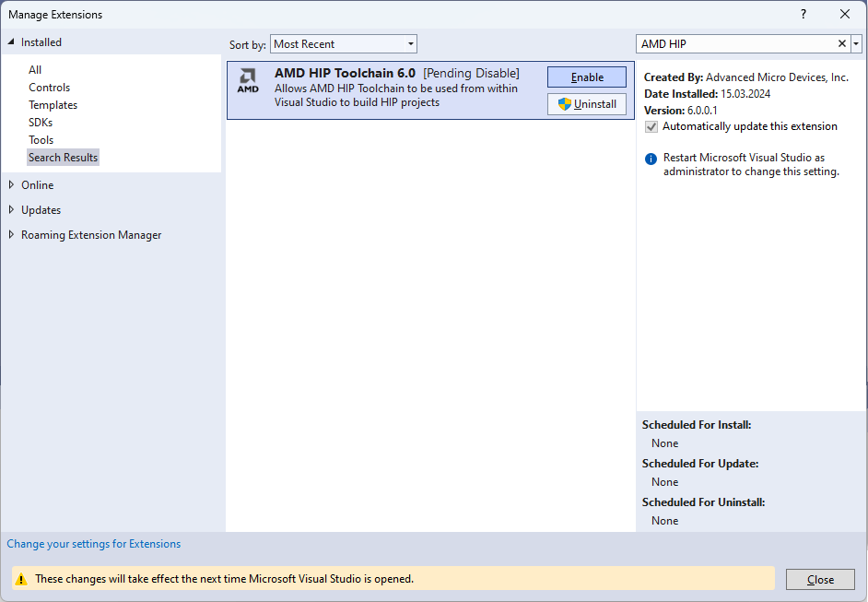Viewport: 868px width, 602px height.
Task: Expand the Updates category
Action: tap(12, 209)
